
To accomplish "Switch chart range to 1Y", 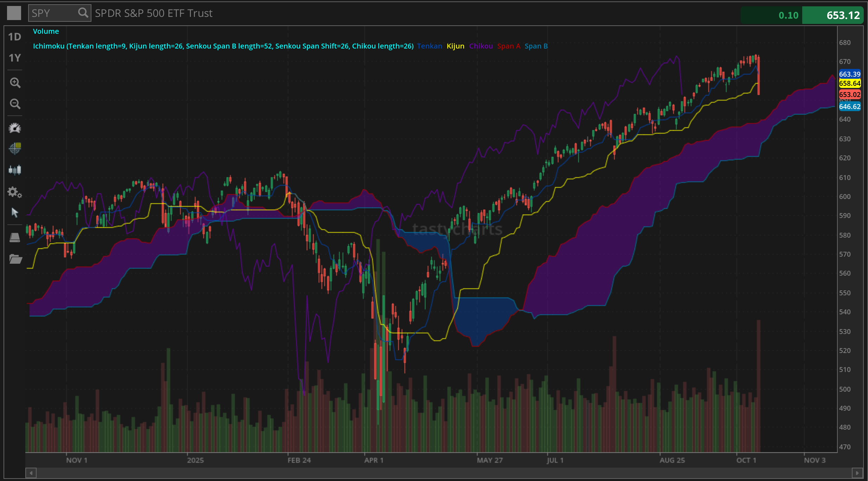I will (15, 58).
